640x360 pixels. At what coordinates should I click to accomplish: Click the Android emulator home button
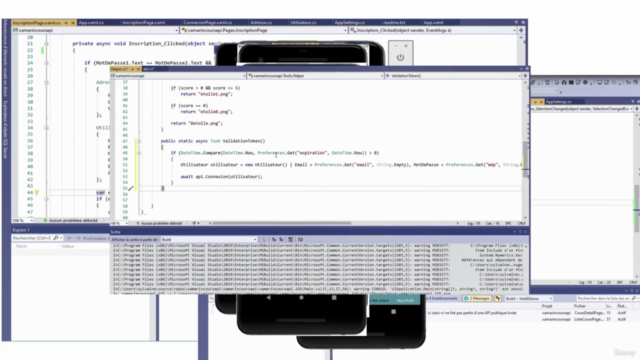pos(301,298)
